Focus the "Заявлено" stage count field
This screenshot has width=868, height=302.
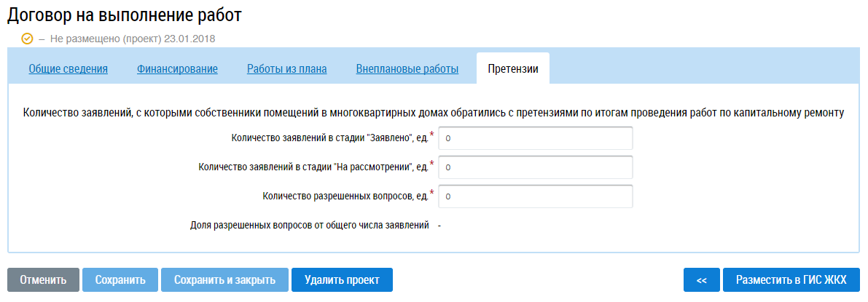point(535,138)
